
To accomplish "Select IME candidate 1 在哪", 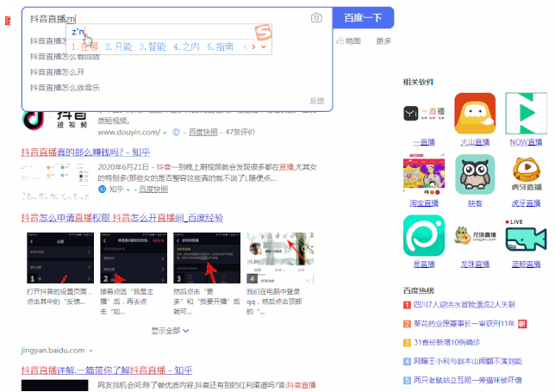I will pos(84,47).
